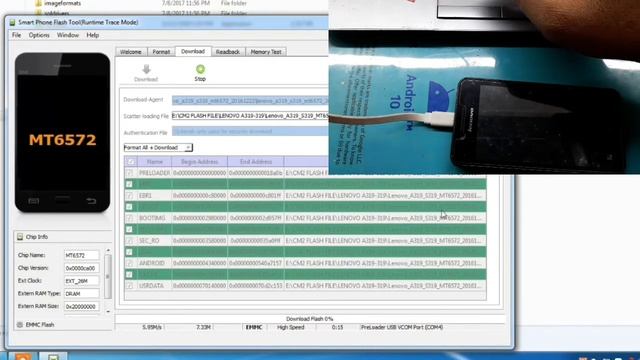Select the Download tab
The width and height of the screenshot is (640, 360).
point(193,51)
